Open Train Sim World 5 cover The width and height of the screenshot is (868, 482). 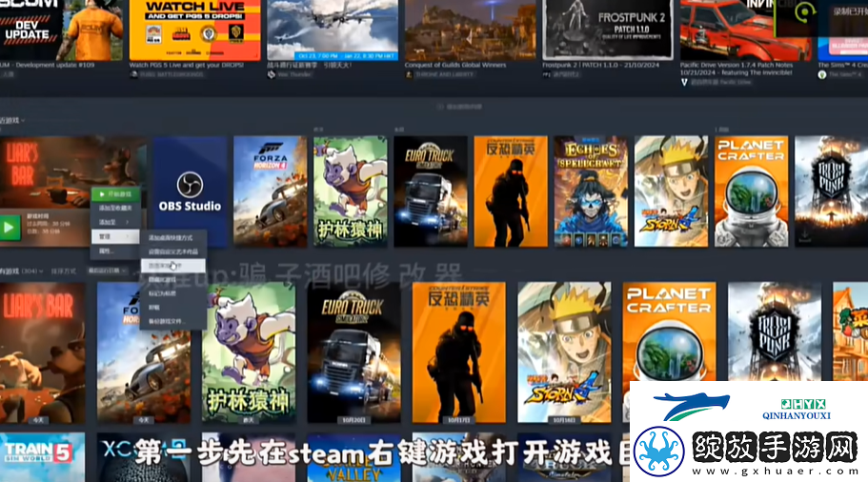[43, 457]
